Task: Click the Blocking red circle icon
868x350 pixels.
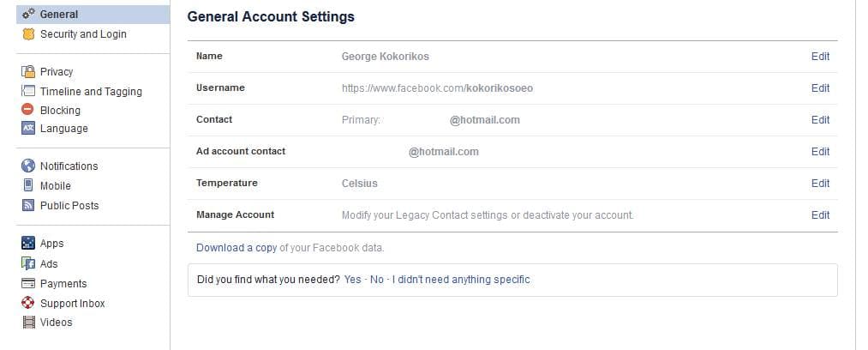Action: click(x=27, y=110)
